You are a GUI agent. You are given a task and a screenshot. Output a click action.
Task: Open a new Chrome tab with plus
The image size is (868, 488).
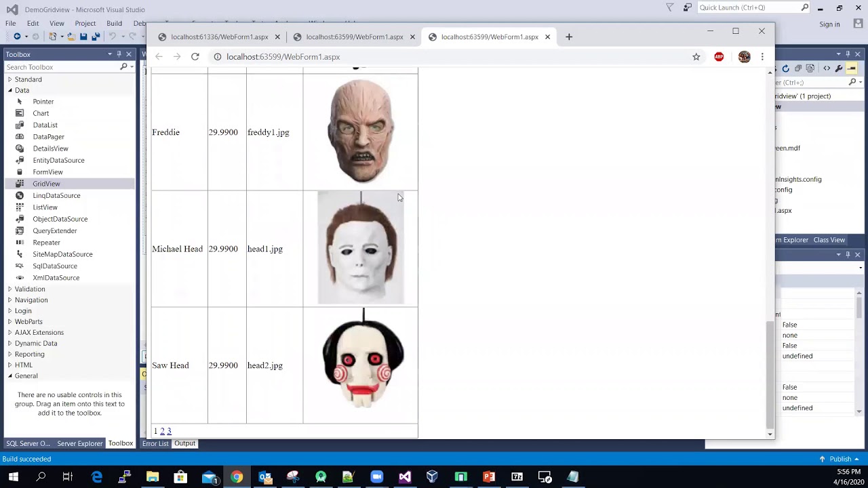pyautogui.click(x=569, y=37)
